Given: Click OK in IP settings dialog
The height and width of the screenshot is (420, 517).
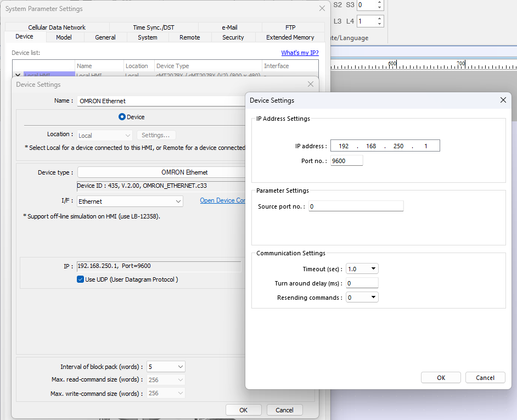Looking at the screenshot, I should click(x=441, y=378).
